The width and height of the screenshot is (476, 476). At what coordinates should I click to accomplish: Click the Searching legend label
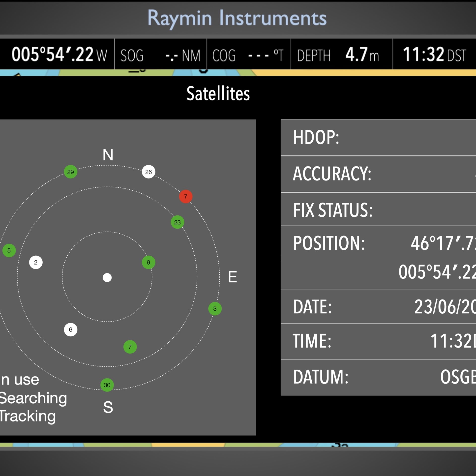[33, 399]
